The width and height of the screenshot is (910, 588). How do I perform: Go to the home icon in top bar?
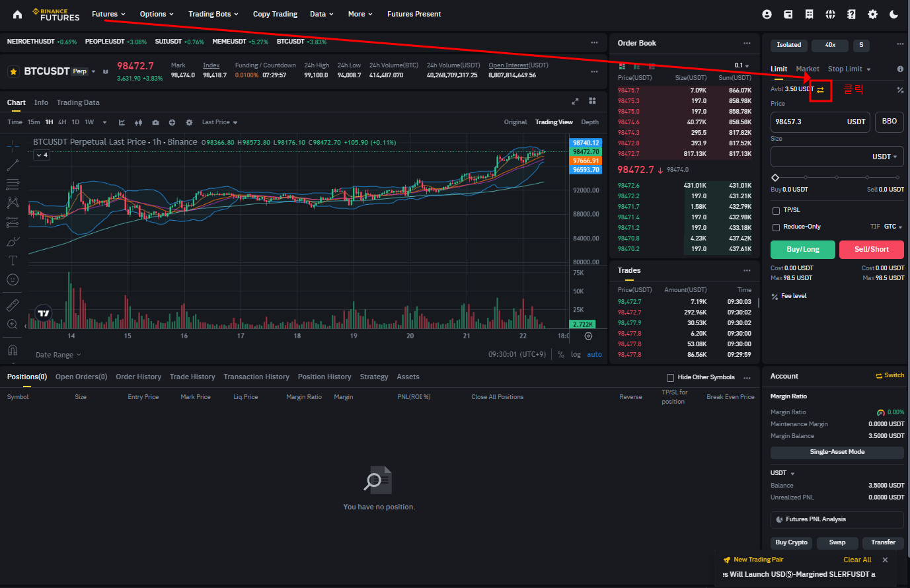click(x=17, y=14)
